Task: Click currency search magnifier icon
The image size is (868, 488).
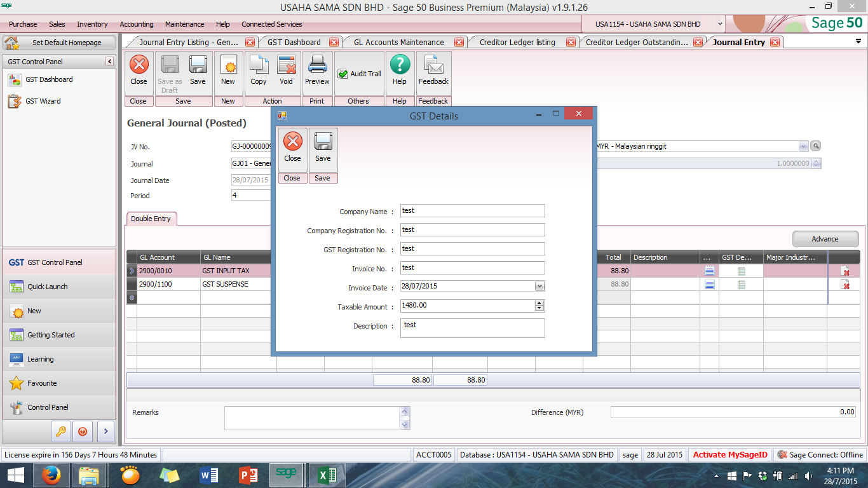Action: point(816,146)
